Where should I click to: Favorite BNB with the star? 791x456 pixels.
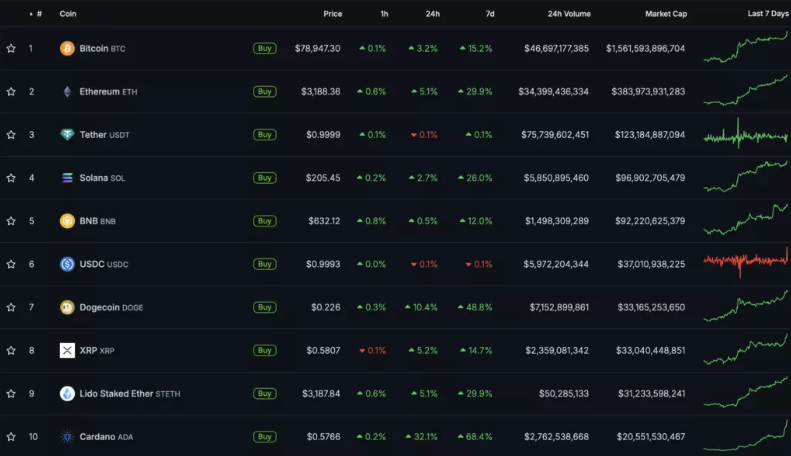[x=11, y=221]
